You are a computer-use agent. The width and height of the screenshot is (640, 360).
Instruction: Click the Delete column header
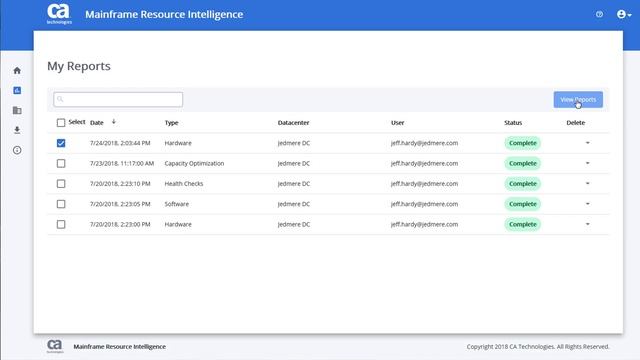[576, 122]
